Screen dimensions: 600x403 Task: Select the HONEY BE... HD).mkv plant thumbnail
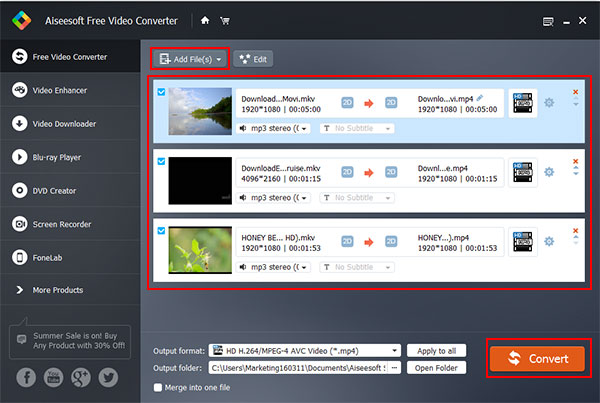click(200, 250)
